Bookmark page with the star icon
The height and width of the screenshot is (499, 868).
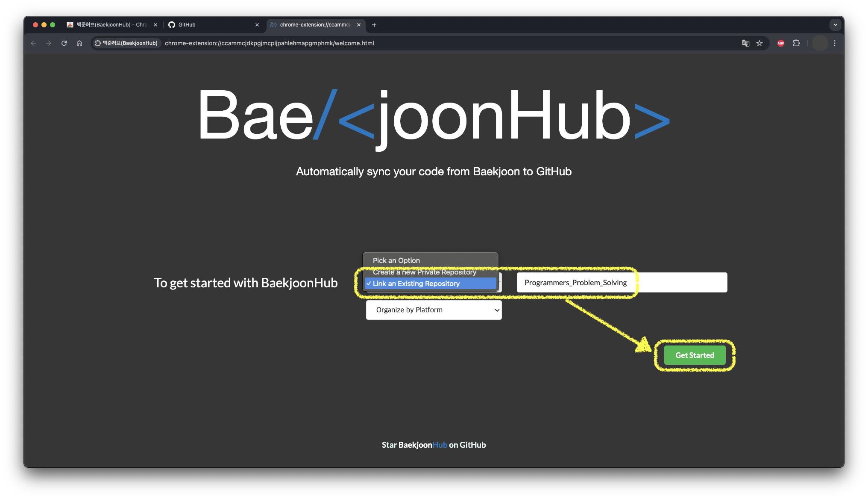(759, 43)
